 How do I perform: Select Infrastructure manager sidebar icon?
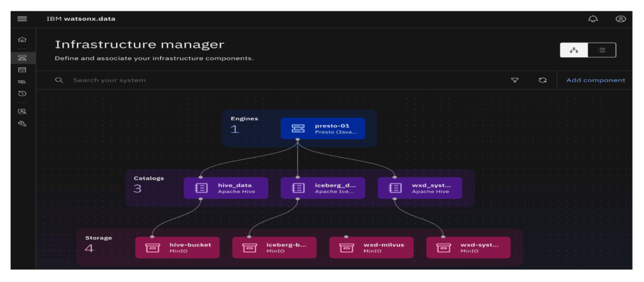tap(22, 58)
